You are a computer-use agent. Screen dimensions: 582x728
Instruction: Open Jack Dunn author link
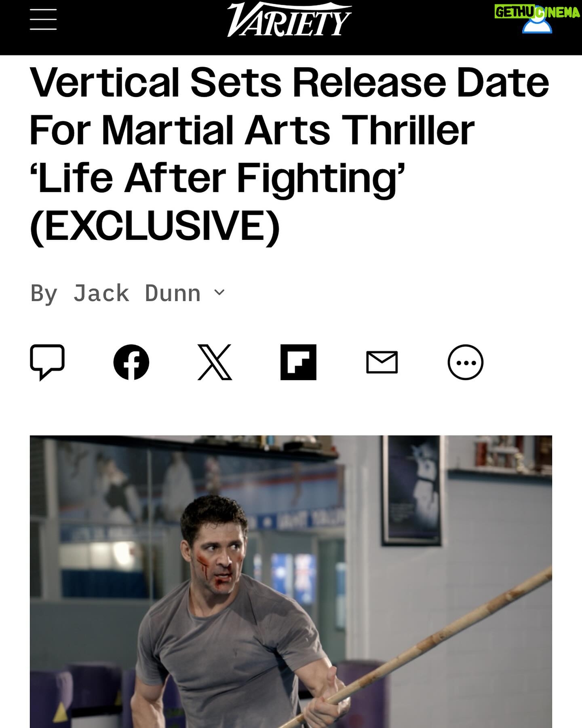pos(137,293)
